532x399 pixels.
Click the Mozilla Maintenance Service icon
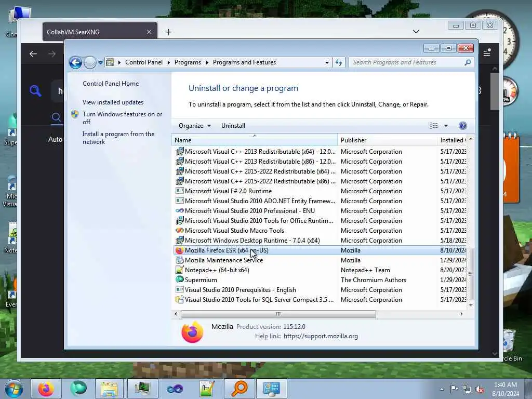click(179, 260)
